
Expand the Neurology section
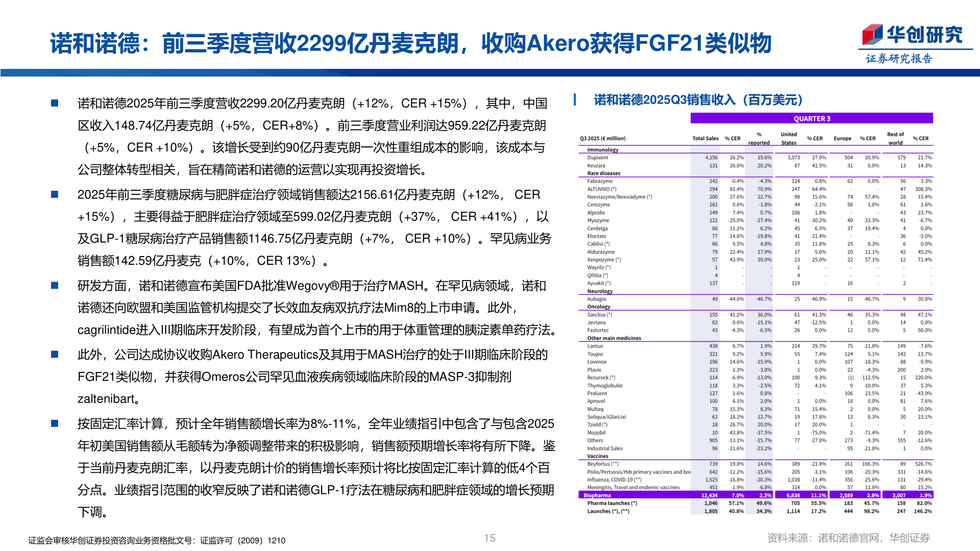599,291
